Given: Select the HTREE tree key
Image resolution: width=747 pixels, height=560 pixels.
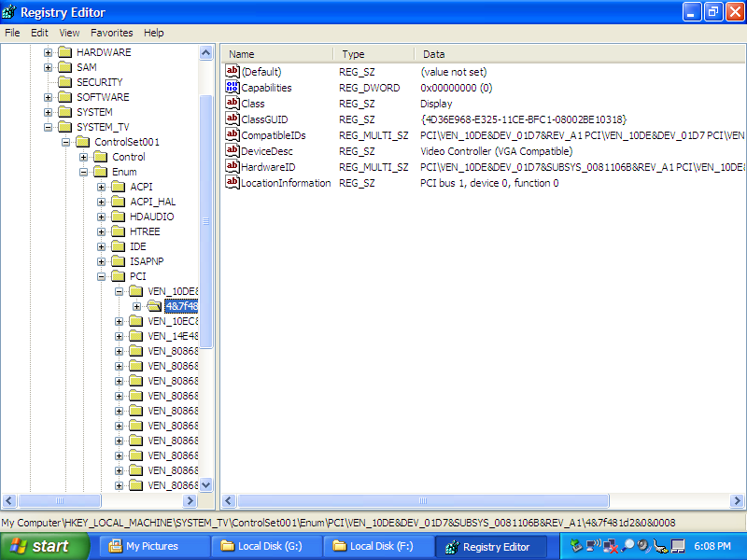Looking at the screenshot, I should click(145, 231).
